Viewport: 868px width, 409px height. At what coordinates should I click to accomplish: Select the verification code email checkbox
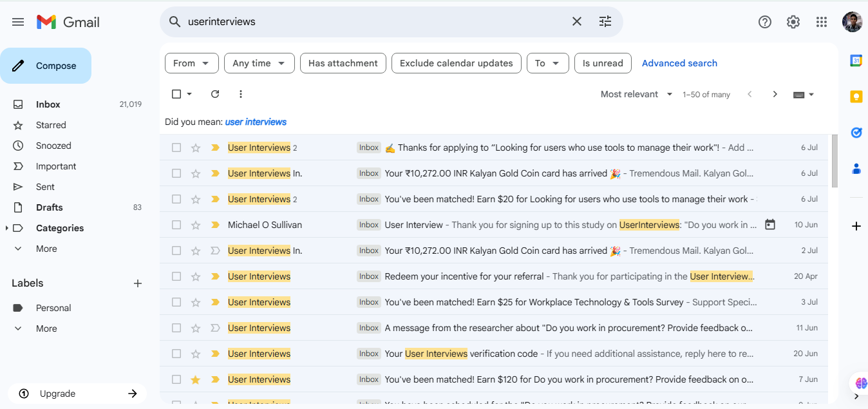tap(176, 354)
